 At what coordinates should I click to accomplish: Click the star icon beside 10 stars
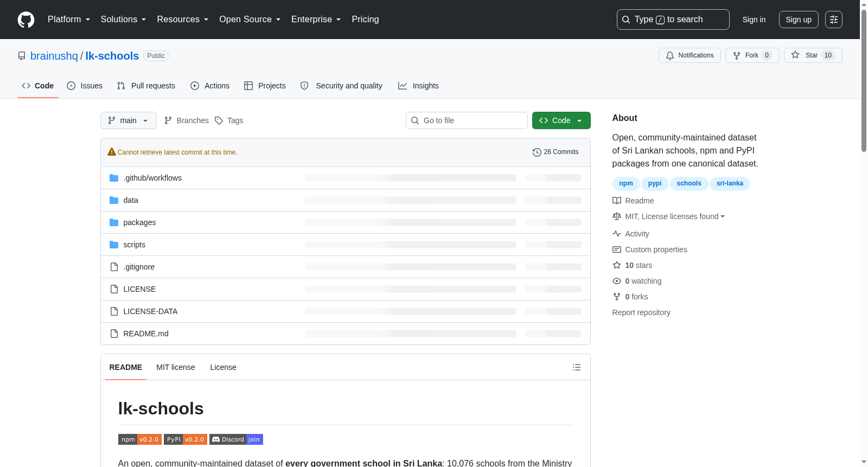click(x=617, y=265)
